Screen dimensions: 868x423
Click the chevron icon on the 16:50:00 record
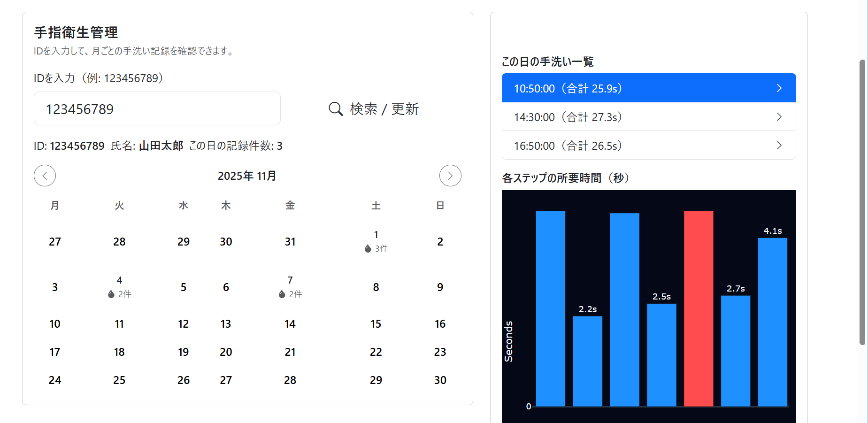tap(779, 145)
